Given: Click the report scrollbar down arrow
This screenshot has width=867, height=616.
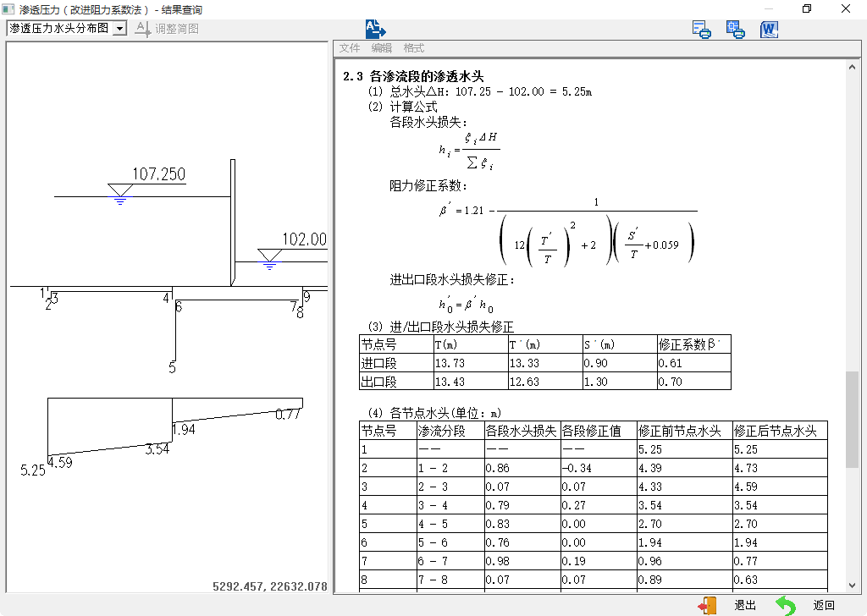Looking at the screenshot, I should [852, 585].
